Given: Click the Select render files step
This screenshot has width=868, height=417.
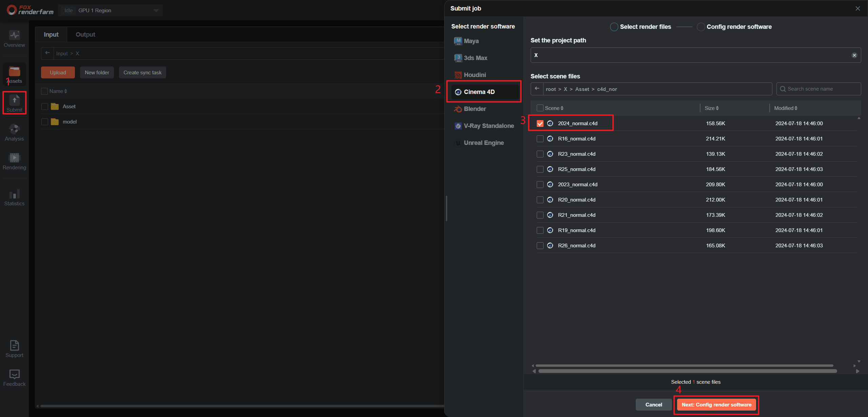Looking at the screenshot, I should [641, 27].
